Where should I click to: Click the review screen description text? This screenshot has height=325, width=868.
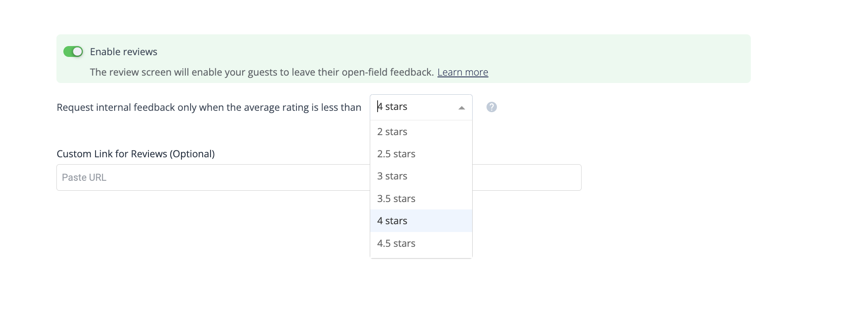click(262, 72)
